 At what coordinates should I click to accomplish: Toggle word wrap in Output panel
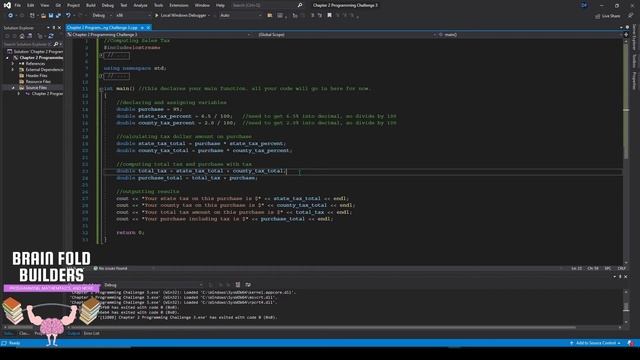pos(248,284)
